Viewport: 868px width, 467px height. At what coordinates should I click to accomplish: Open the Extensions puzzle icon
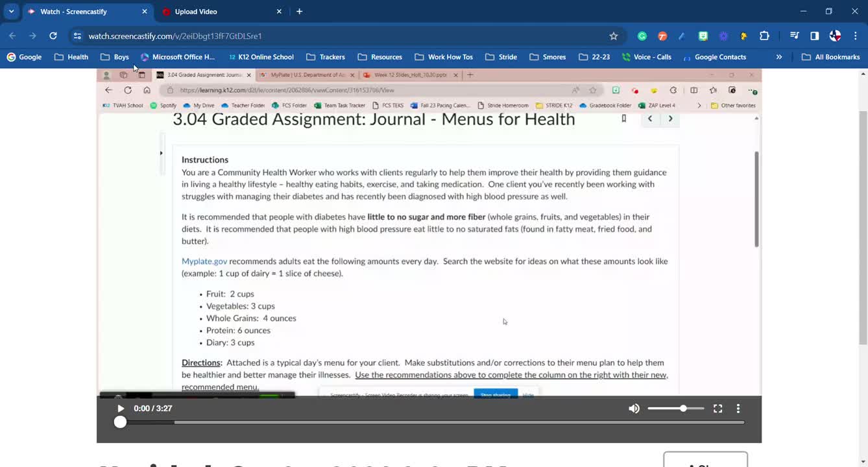tap(764, 36)
